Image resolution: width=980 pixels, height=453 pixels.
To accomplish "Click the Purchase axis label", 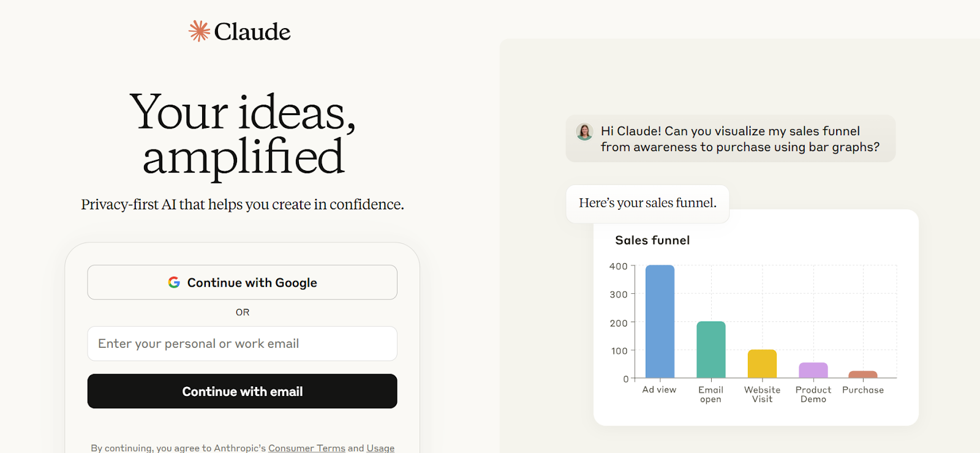I will pyautogui.click(x=863, y=390).
